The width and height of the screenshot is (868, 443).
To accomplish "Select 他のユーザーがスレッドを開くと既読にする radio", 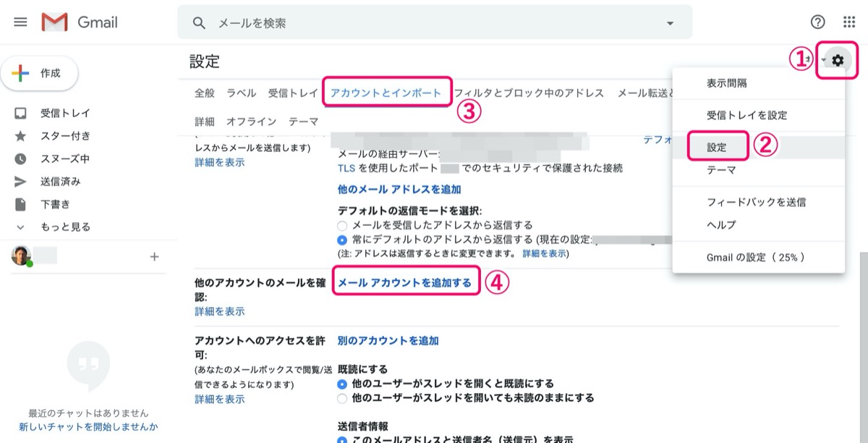I will [x=342, y=384].
